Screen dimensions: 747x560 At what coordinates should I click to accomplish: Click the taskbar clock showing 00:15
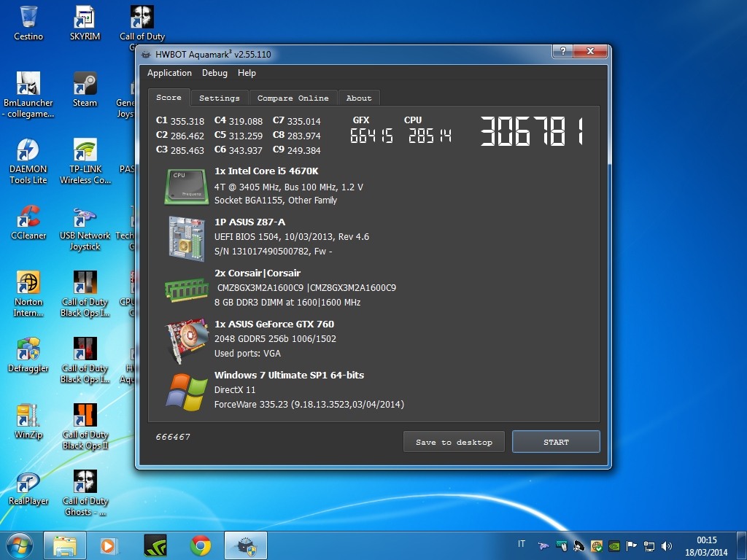coord(706,546)
